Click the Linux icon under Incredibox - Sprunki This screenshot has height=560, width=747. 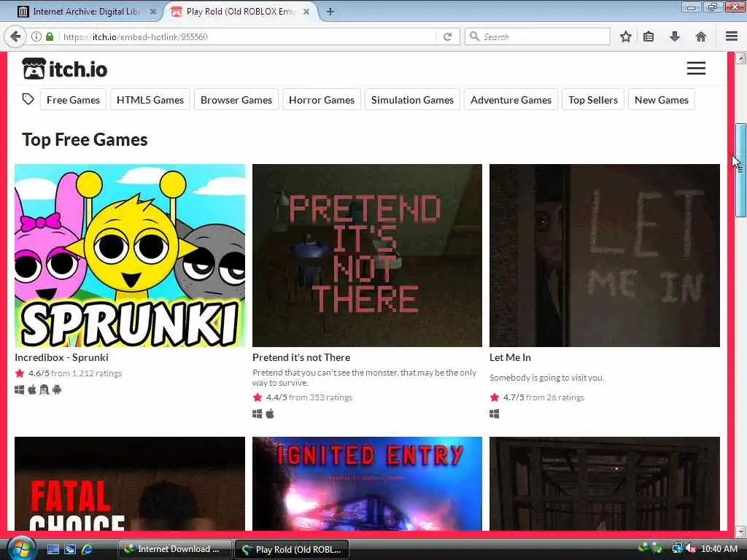(x=44, y=389)
